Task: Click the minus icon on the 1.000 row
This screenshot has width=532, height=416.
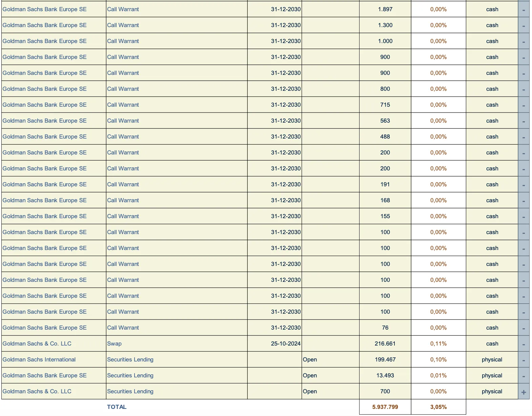Action: (524, 41)
